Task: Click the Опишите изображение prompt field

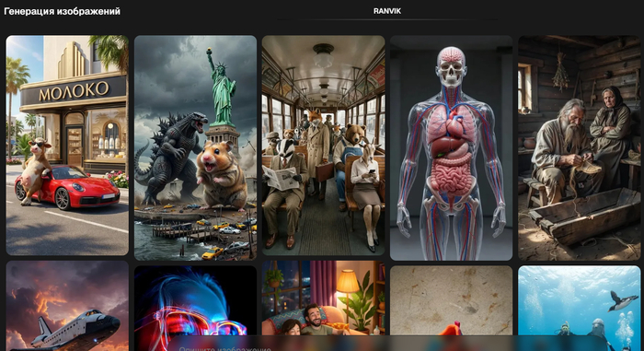Action: coord(387,344)
